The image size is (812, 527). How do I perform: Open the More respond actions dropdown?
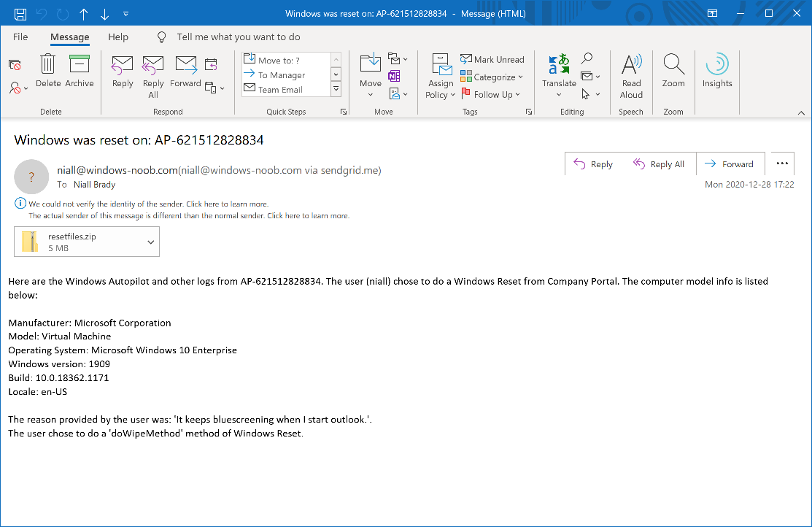(214, 88)
